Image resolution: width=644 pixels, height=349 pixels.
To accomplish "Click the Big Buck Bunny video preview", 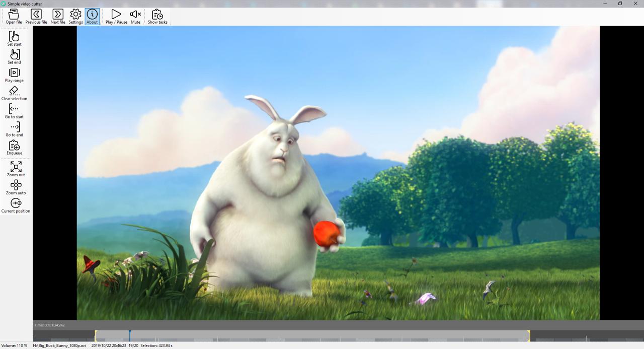I will point(338,173).
